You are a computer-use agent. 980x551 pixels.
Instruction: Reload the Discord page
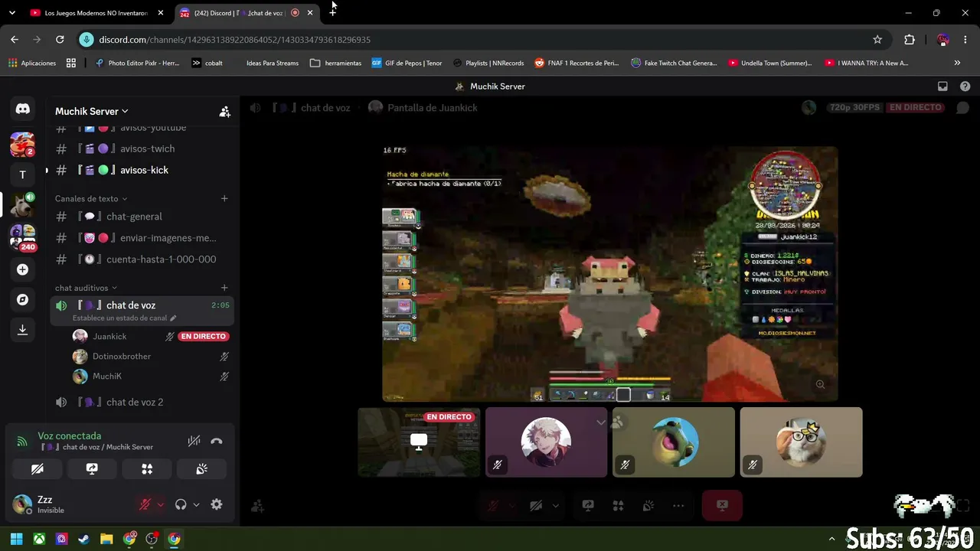pos(60,40)
